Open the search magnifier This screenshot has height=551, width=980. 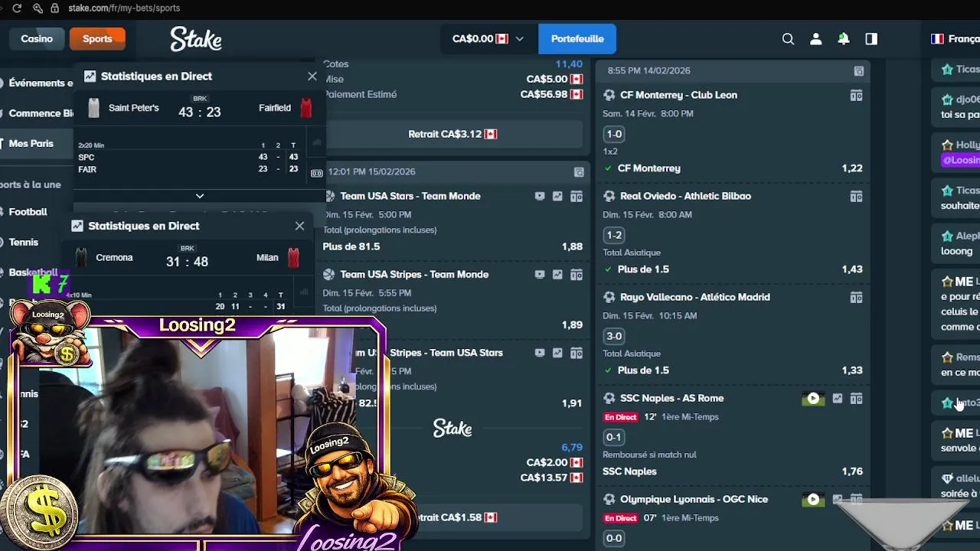click(788, 39)
